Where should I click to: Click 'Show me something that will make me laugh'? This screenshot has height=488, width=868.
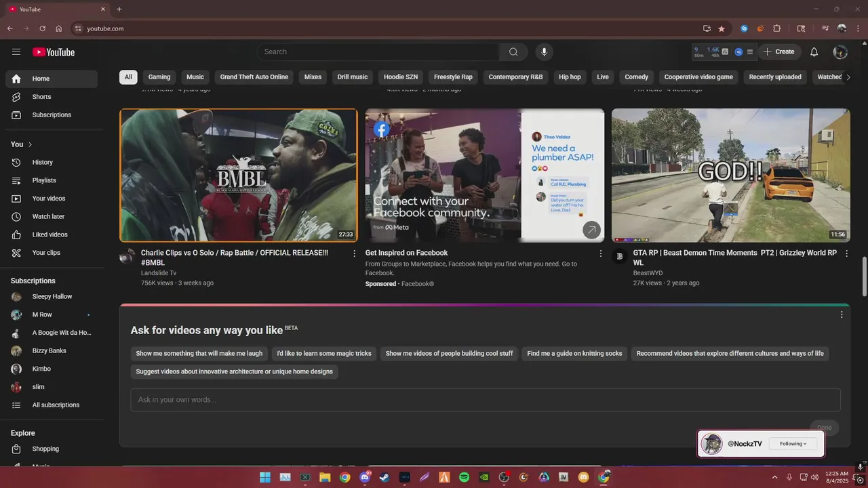[199, 354]
